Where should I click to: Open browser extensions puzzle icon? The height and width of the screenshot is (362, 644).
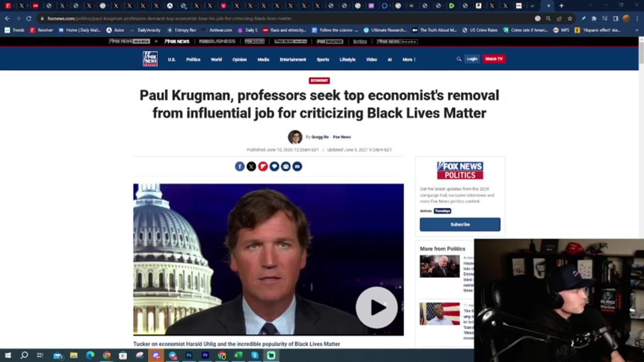[x=594, y=18]
